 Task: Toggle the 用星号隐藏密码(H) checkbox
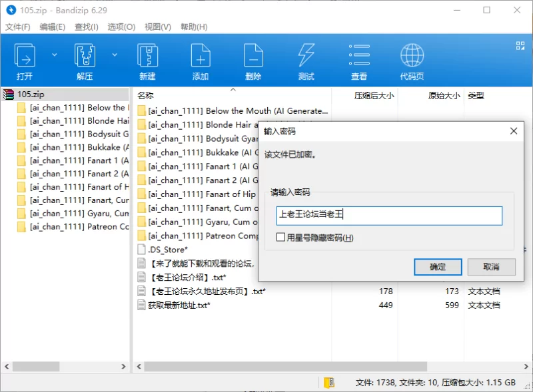point(280,237)
